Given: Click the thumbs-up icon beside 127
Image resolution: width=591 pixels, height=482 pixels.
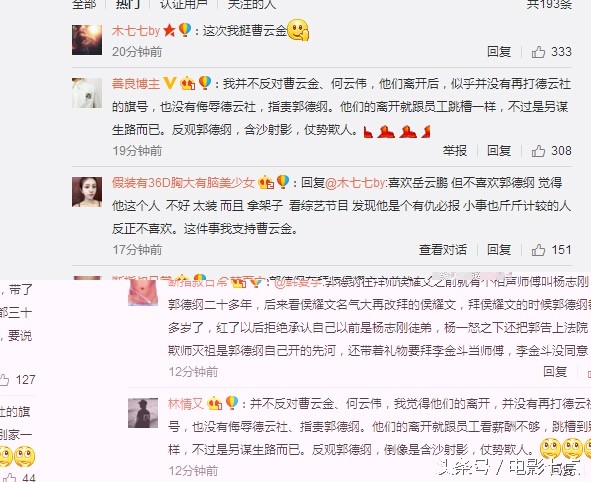Looking at the screenshot, I should (x=5, y=379).
